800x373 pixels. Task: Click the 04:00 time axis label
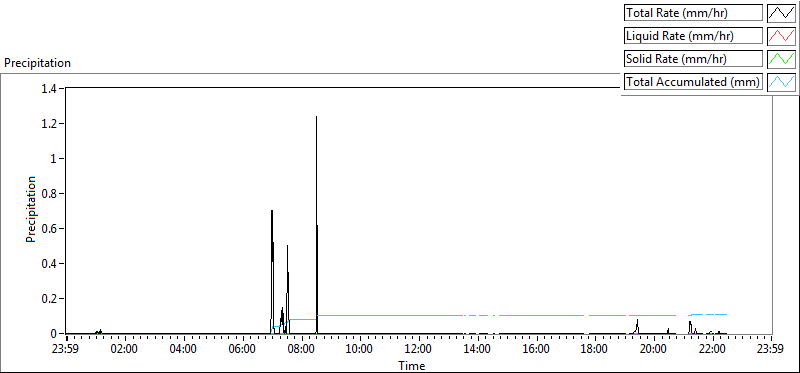click(184, 350)
